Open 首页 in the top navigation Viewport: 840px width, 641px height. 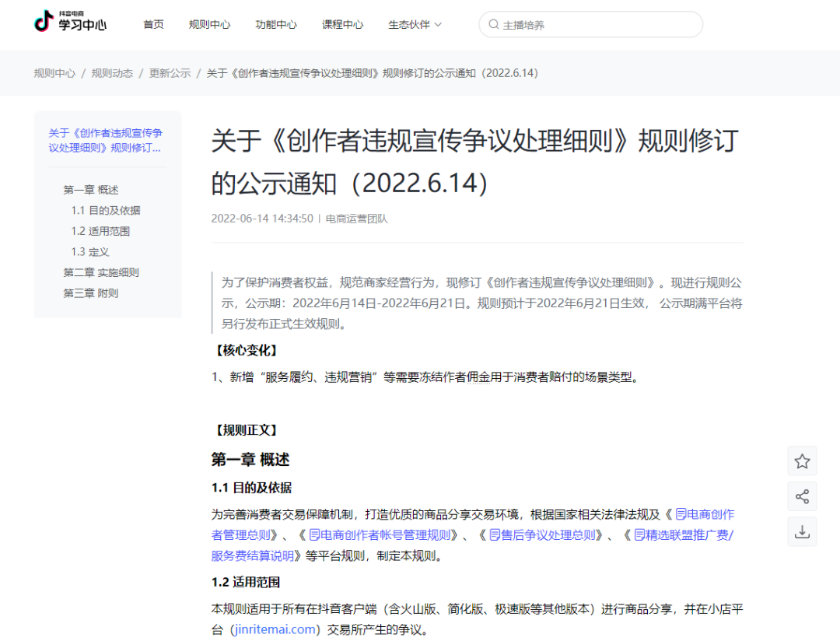153,25
